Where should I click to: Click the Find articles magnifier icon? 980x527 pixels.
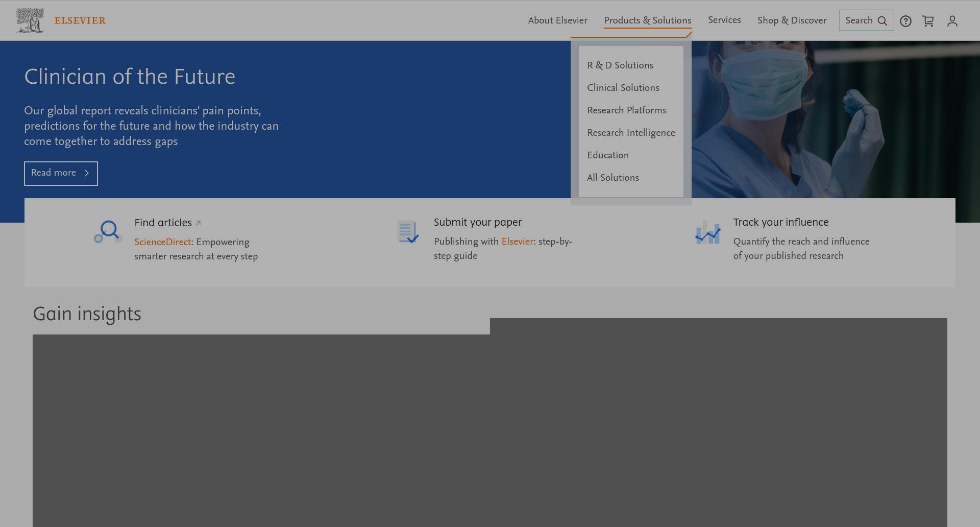(108, 232)
